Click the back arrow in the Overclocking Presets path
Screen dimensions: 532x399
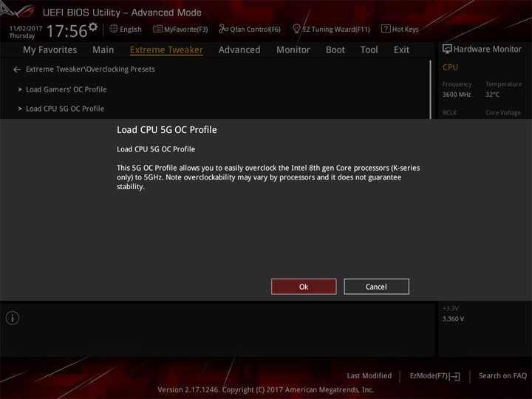[x=17, y=69]
